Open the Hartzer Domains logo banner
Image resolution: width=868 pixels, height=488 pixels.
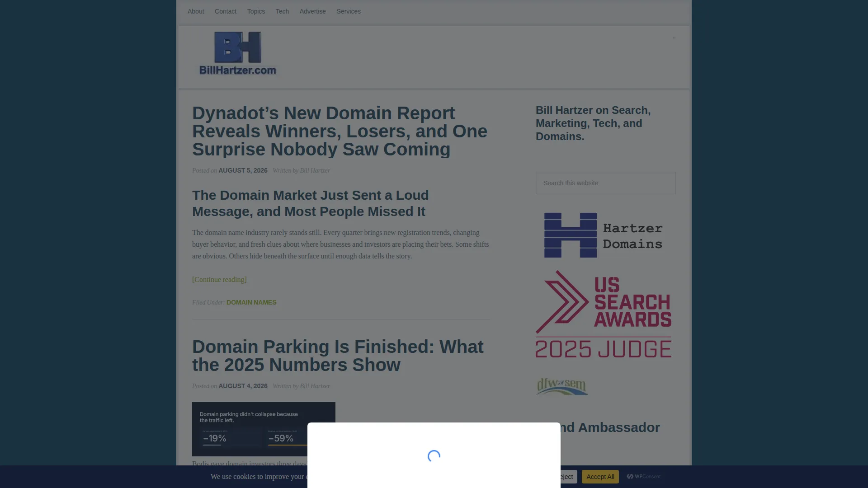(x=604, y=235)
